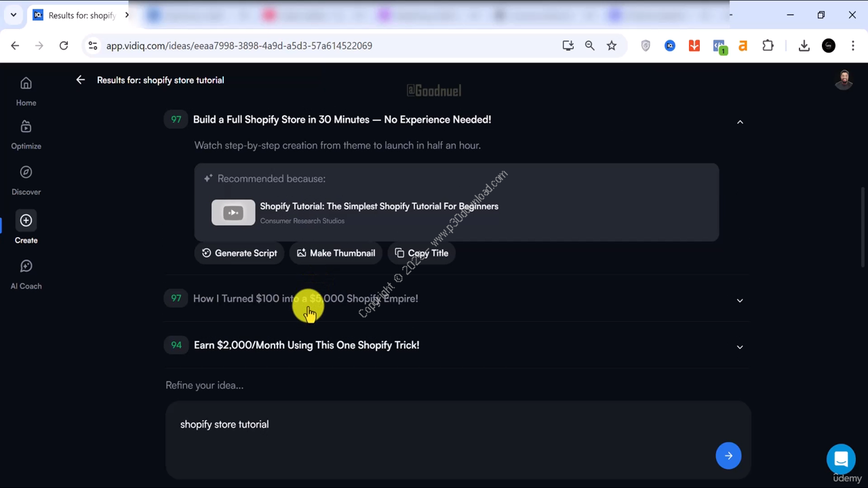Click the back arrow beside Results heading
This screenshot has width=868, height=488.
click(81, 80)
